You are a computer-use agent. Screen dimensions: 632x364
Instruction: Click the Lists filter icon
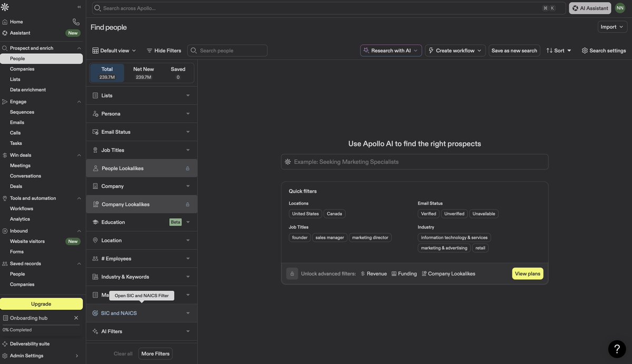click(x=95, y=95)
